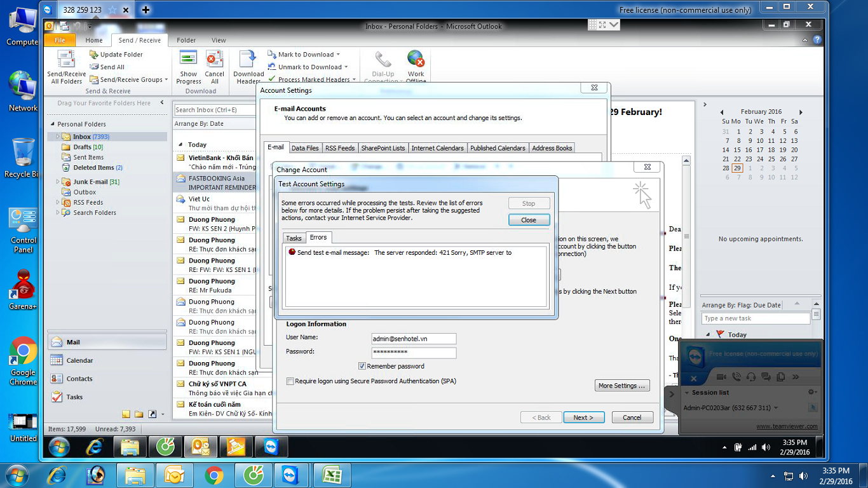
Task: Open Send/Receive Groups dropdown
Action: pos(129,79)
